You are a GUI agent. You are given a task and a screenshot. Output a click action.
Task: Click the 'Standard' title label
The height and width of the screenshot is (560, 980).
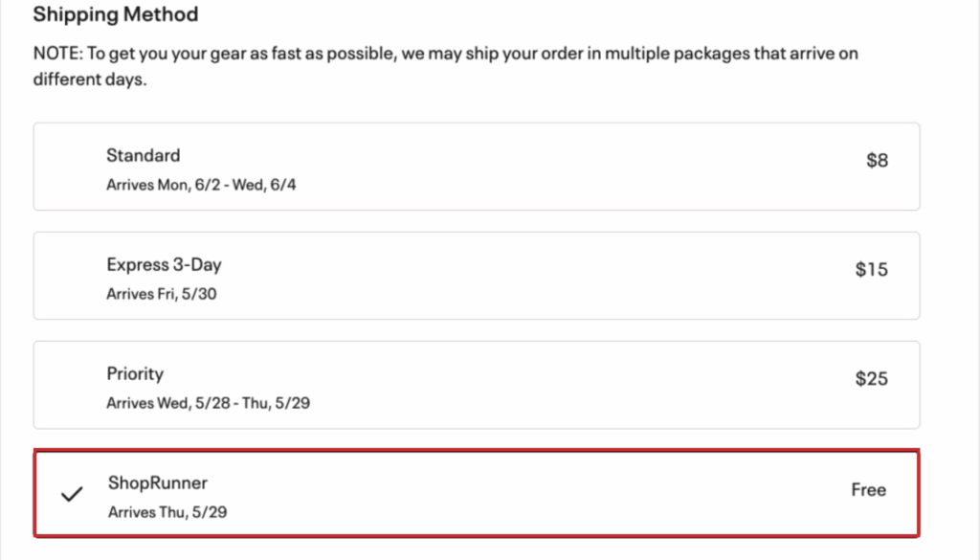(143, 155)
